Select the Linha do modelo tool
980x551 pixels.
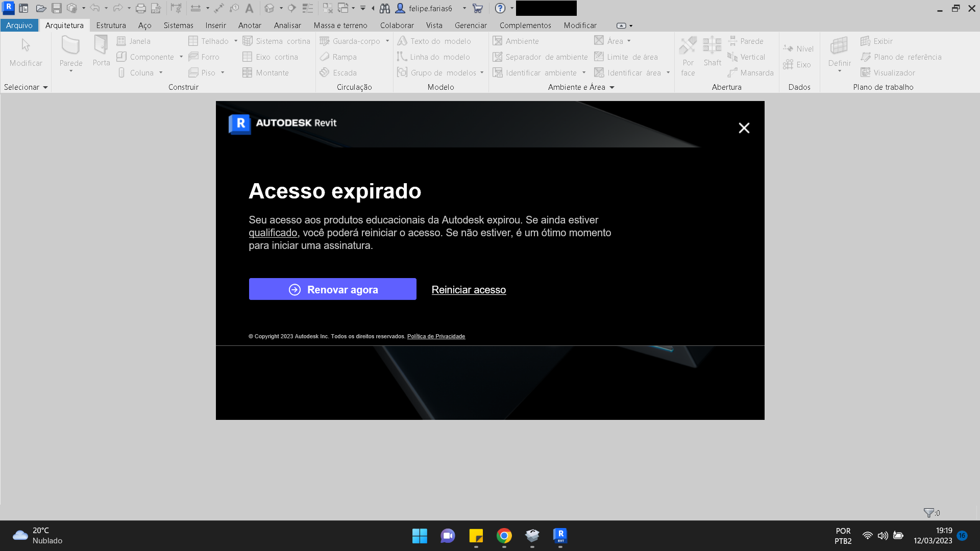click(x=434, y=57)
